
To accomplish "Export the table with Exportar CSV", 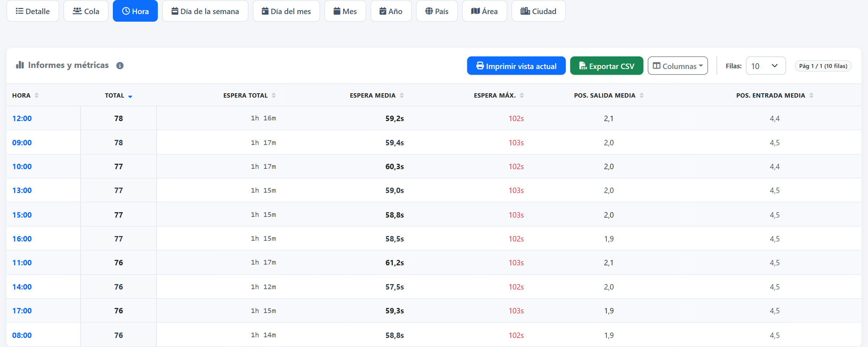I will [x=607, y=66].
